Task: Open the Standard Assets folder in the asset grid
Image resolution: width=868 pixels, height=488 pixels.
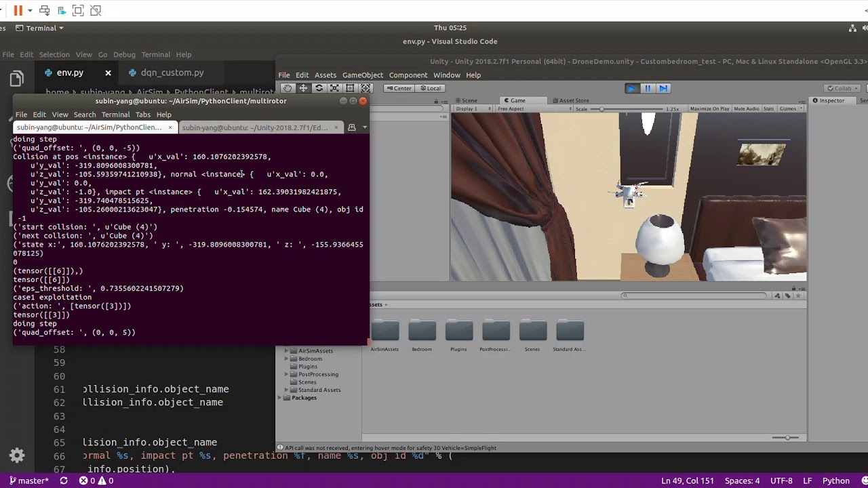Action: [570, 331]
